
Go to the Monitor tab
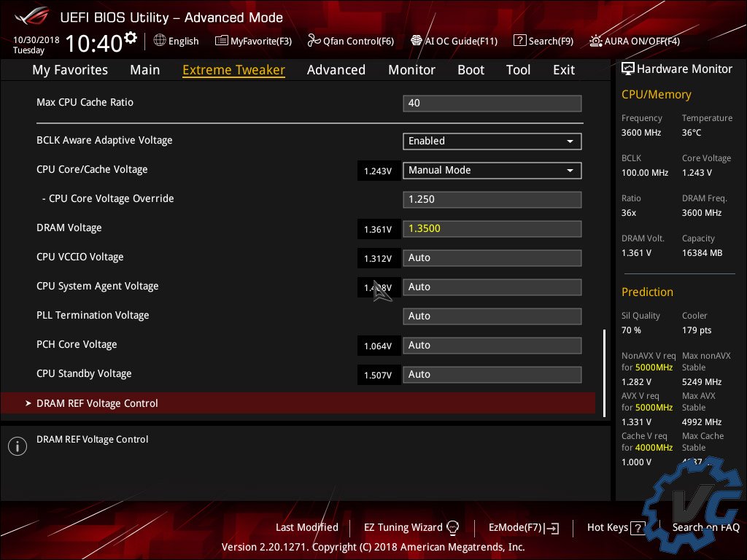click(x=411, y=70)
